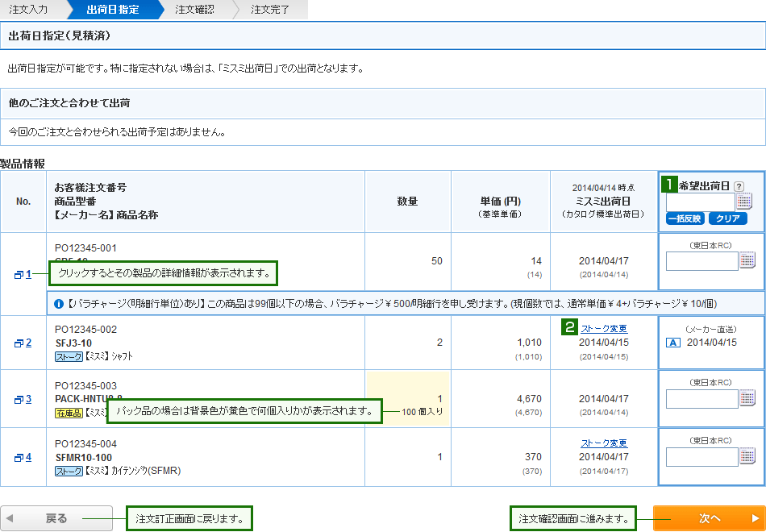
Task: Focus the row 1 東日本RC date field
Action: pos(701,260)
